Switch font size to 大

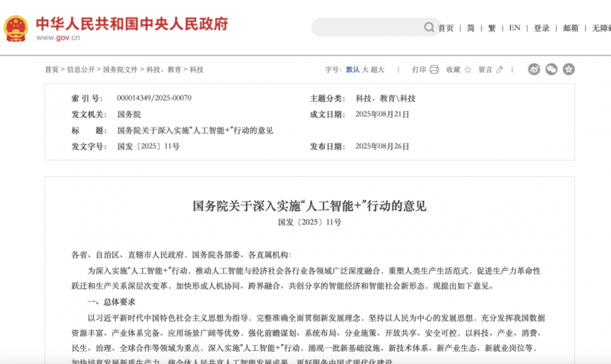[365, 69]
